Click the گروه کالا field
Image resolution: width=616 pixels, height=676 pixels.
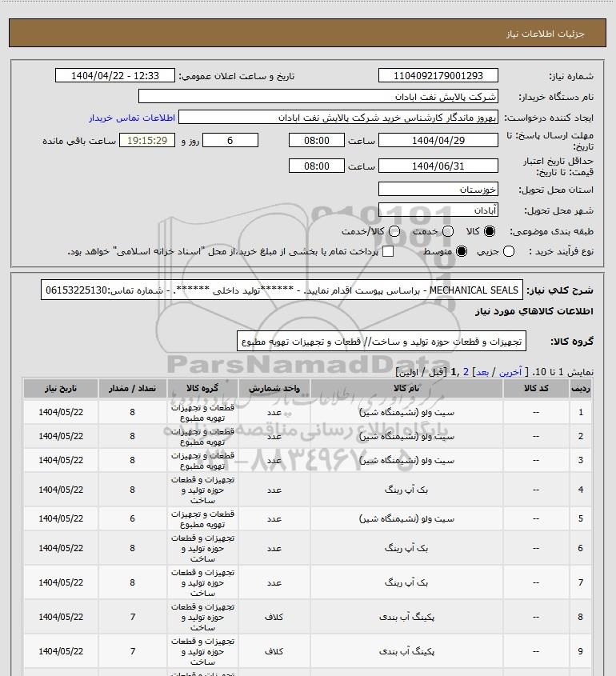pyautogui.click(x=382, y=342)
